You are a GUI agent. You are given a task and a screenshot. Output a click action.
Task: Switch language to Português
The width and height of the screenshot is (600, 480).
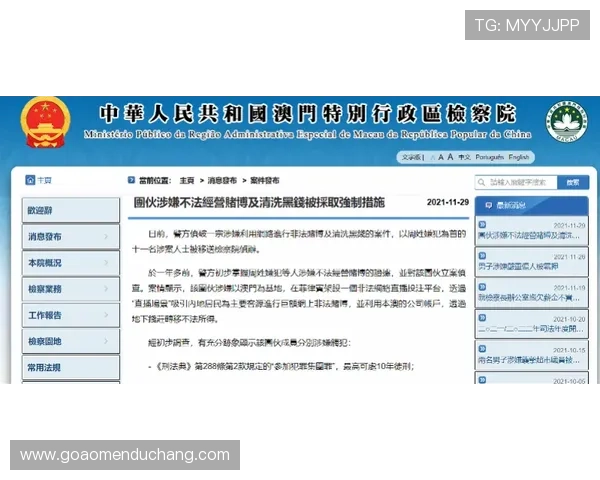coord(489,157)
